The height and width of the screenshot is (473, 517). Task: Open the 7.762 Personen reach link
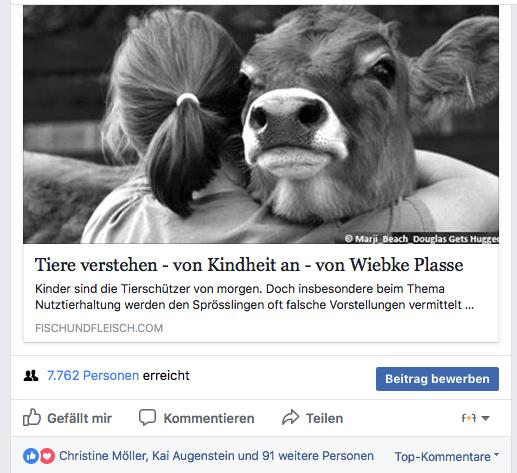(93, 376)
